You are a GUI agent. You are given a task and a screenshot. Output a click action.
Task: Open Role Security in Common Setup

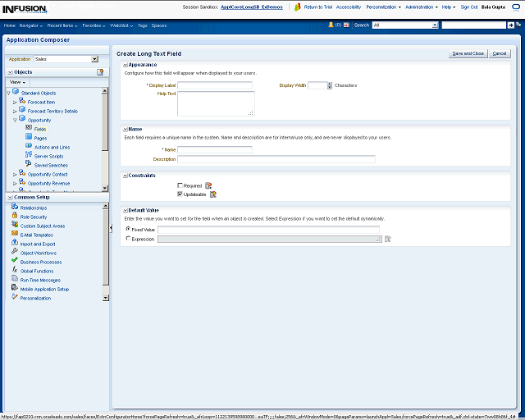(34, 217)
